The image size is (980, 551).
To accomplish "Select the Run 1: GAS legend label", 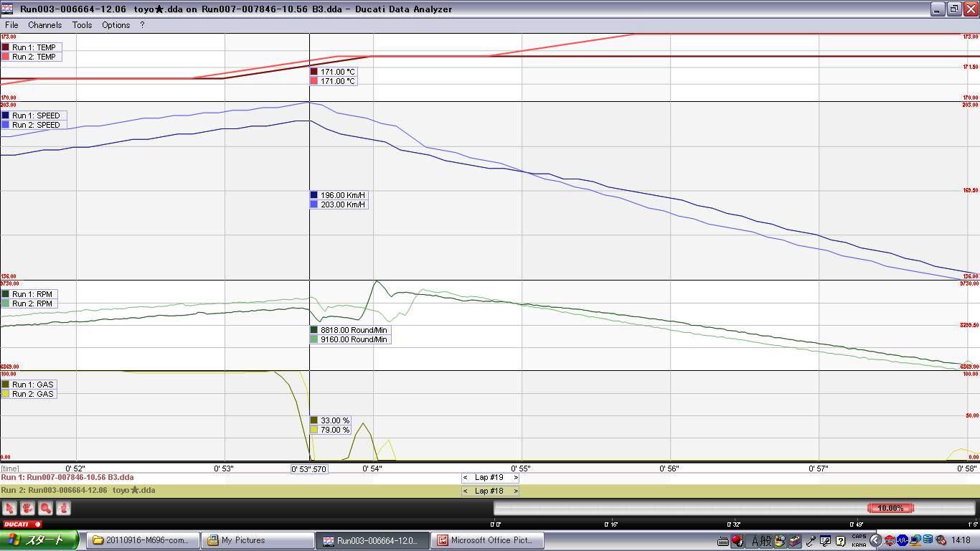I will pos(32,385).
